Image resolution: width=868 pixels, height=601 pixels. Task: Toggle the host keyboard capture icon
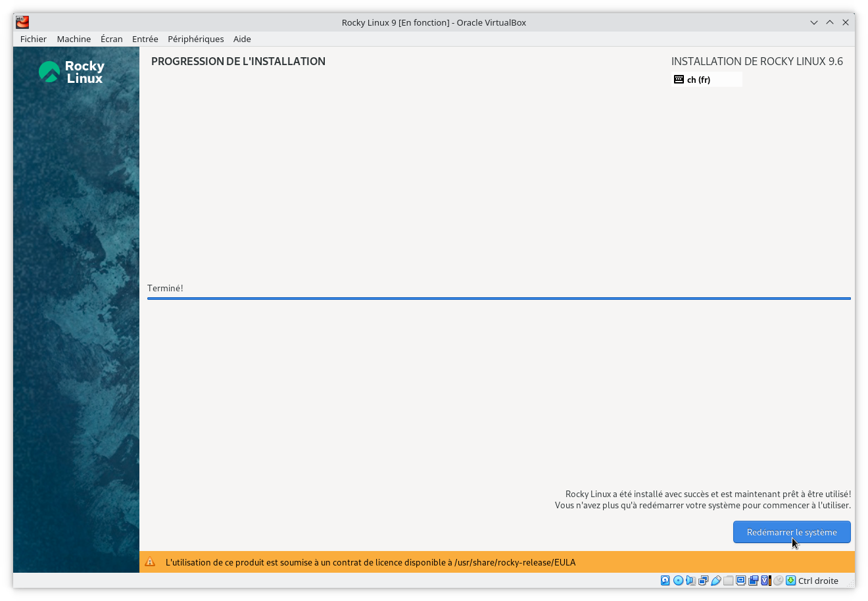point(790,581)
